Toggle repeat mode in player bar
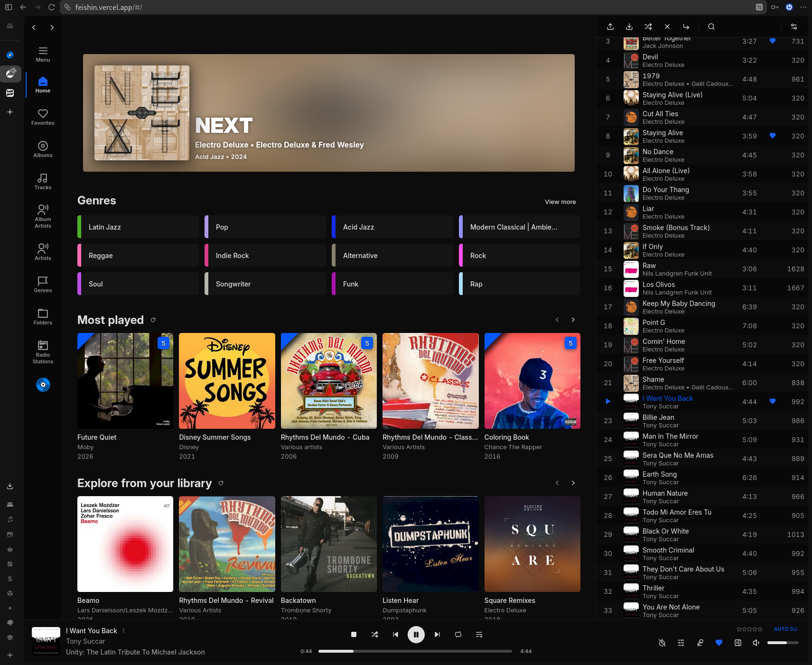This screenshot has height=665, width=812. pos(458,634)
